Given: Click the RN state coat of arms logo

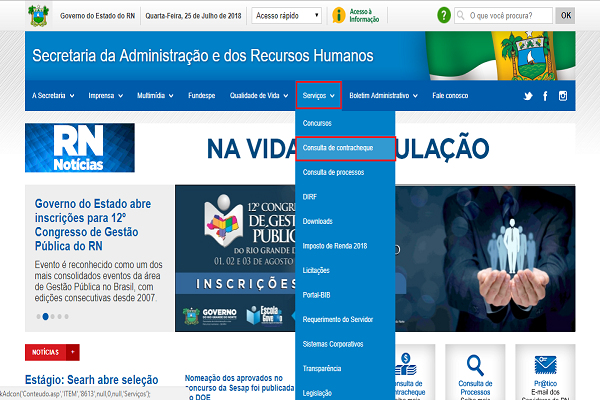Looking at the screenshot, I should coord(39,15).
